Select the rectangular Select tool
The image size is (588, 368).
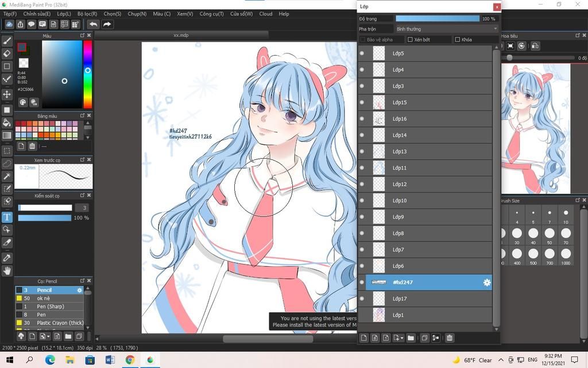point(7,151)
